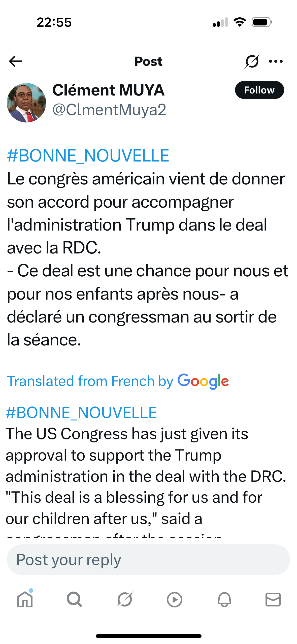Focus the "Post your reply" field
Screen dimensions: 297x644
pos(148,560)
